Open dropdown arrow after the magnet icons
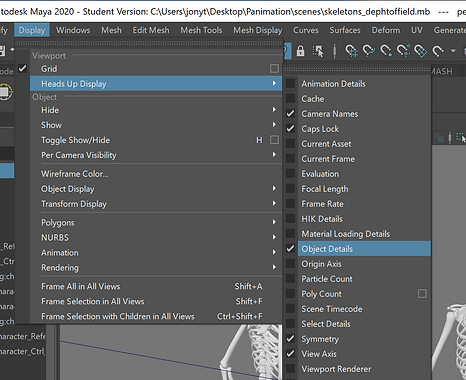The height and width of the screenshot is (380, 466). pyautogui.click(x=453, y=51)
